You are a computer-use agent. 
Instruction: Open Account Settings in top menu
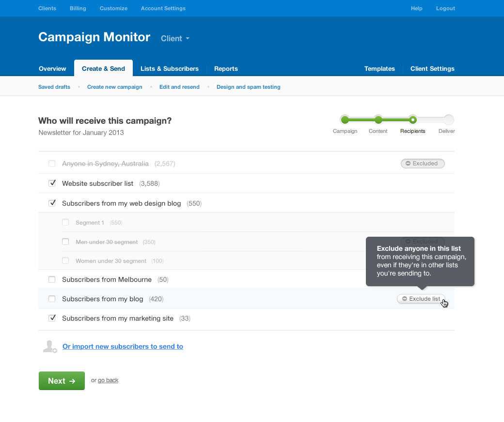(163, 8)
